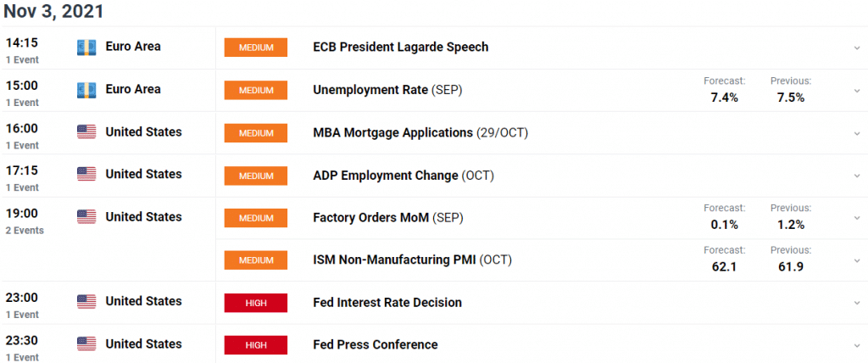The height and width of the screenshot is (363, 868).
Task: Expand the MBA Mortgage Applications chevron
Action: point(857,133)
